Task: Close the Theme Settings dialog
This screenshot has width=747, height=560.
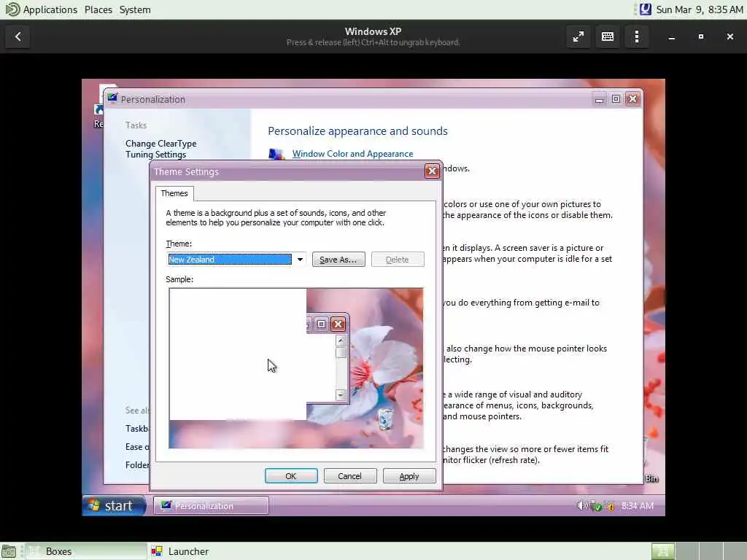Action: 432,171
